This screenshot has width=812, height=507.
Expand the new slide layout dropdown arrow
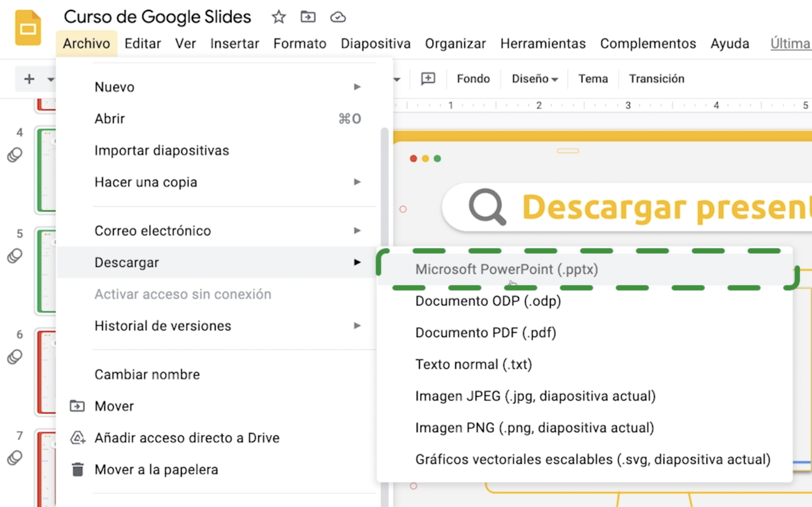pyautogui.click(x=50, y=79)
